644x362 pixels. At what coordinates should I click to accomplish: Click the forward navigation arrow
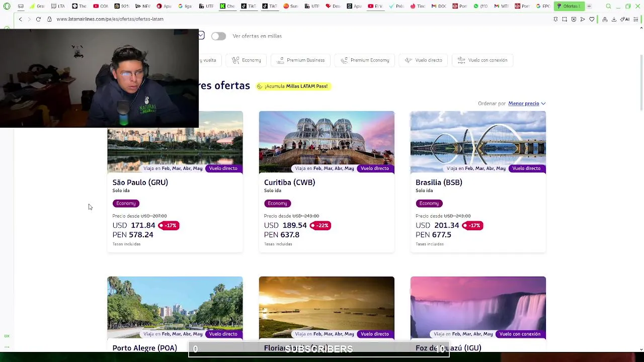pos(29,19)
